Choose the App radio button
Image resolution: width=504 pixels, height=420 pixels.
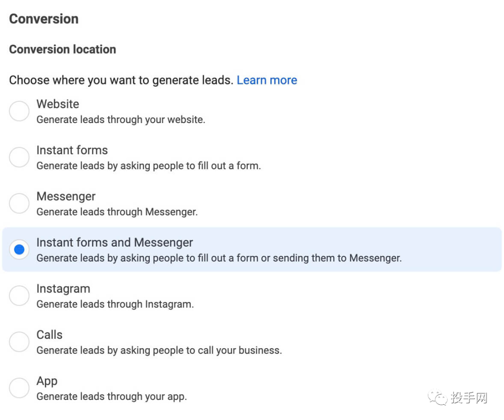19,388
